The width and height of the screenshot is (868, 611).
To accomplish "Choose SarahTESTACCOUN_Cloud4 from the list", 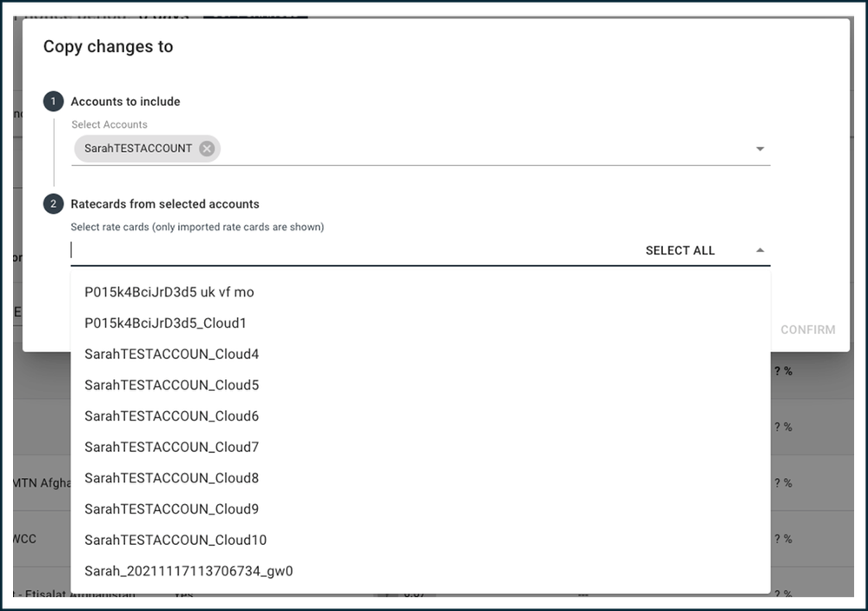I will 421,354.
